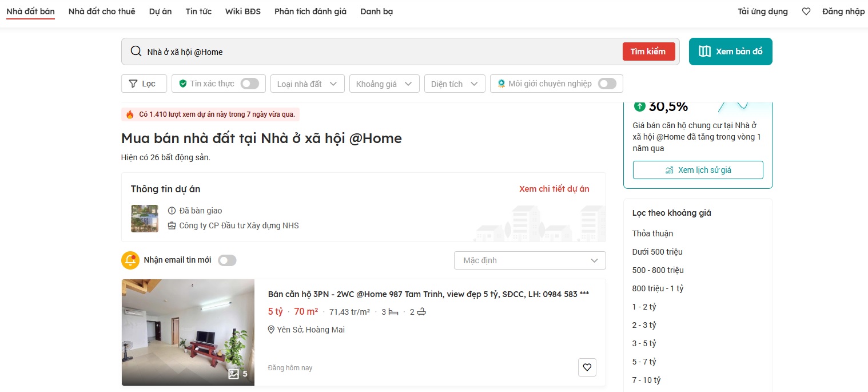Select the 1 - 2 tỷ price range filter

(644, 306)
